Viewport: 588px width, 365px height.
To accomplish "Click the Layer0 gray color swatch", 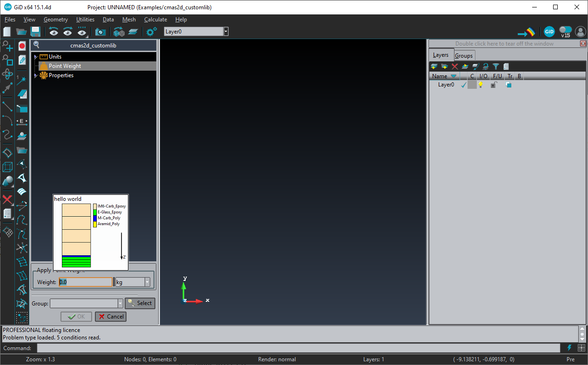I will point(472,85).
